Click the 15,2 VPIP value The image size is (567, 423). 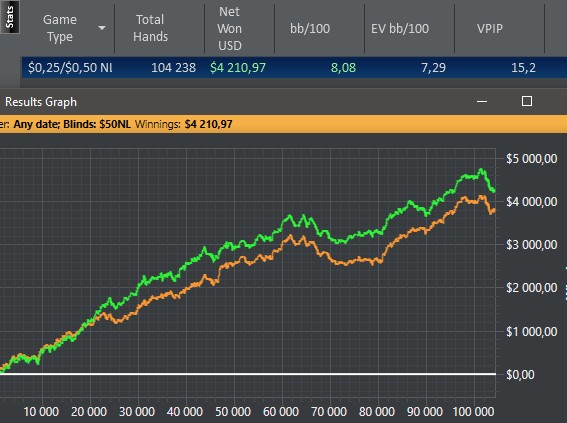click(523, 68)
